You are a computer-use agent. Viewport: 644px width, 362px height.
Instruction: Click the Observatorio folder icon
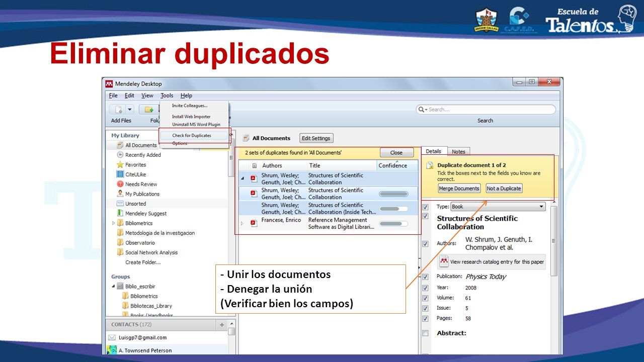[x=120, y=242]
